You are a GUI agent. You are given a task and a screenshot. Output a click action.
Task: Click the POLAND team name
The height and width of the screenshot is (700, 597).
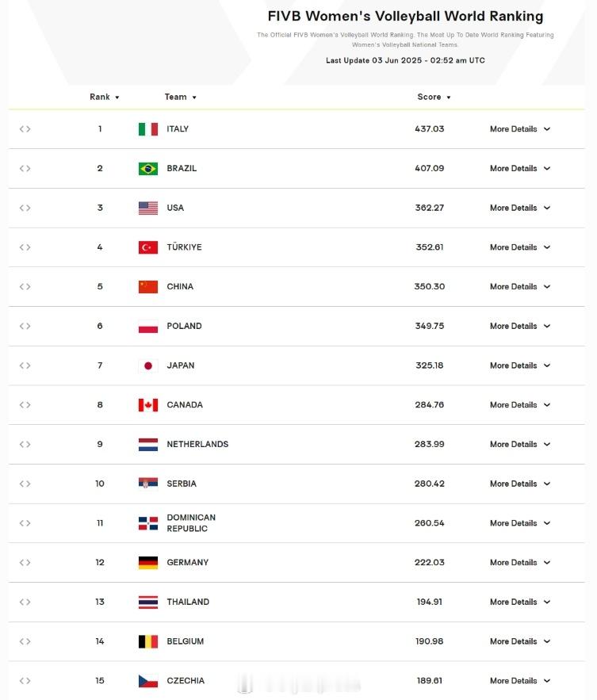(184, 327)
